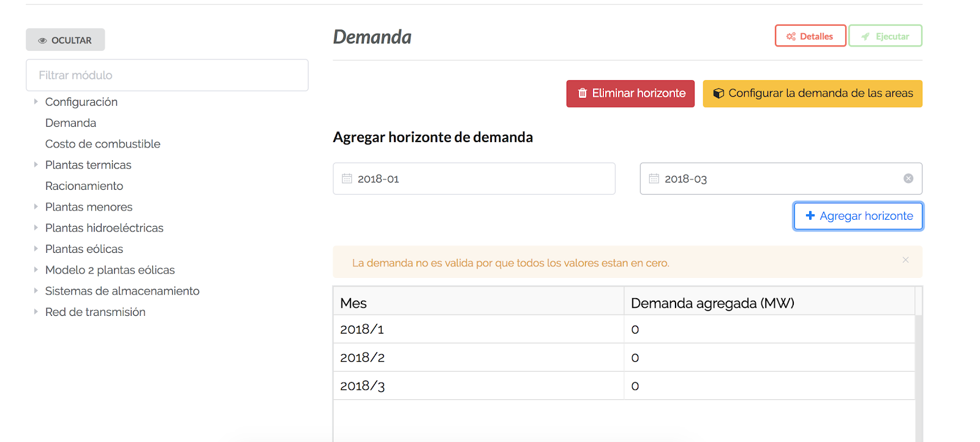This screenshot has height=442, width=980.
Task: Click Configurar la demanda de las areas
Action: [812, 94]
